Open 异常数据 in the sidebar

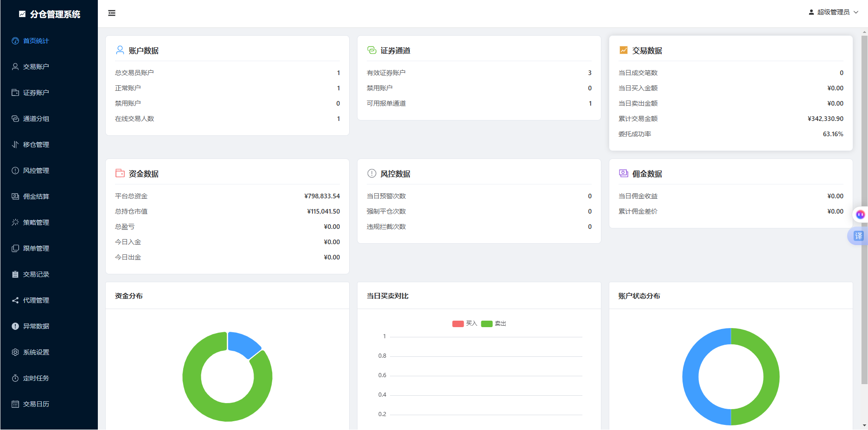(x=49, y=326)
